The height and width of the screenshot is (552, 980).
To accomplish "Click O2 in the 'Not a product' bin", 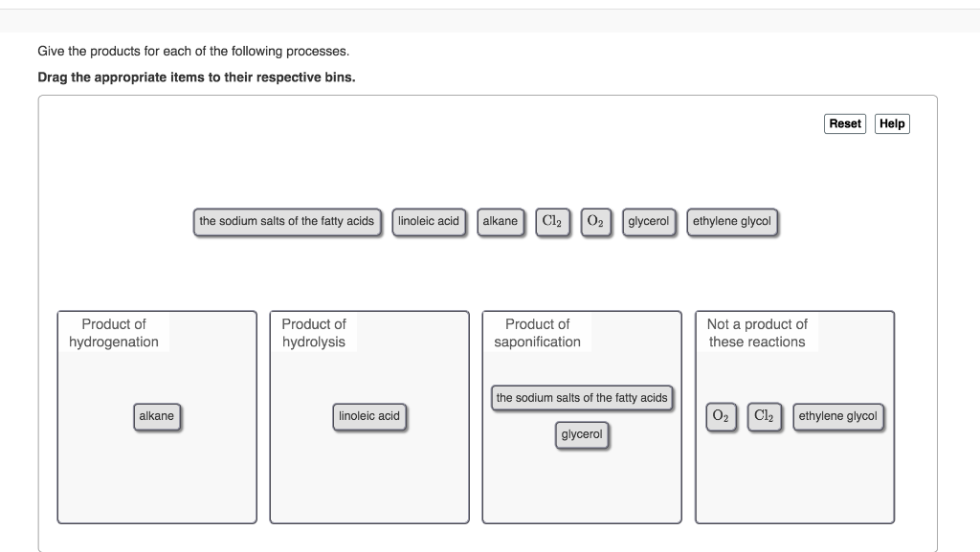I will 721,416.
